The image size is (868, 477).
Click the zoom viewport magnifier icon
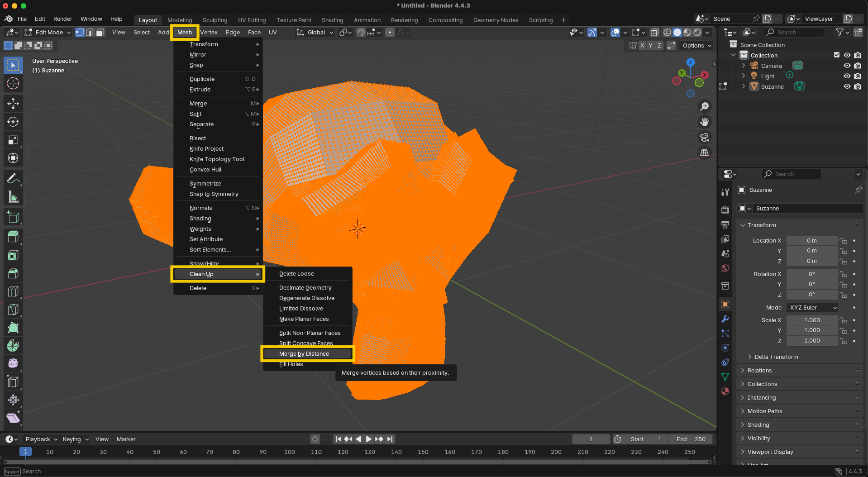coord(705,106)
